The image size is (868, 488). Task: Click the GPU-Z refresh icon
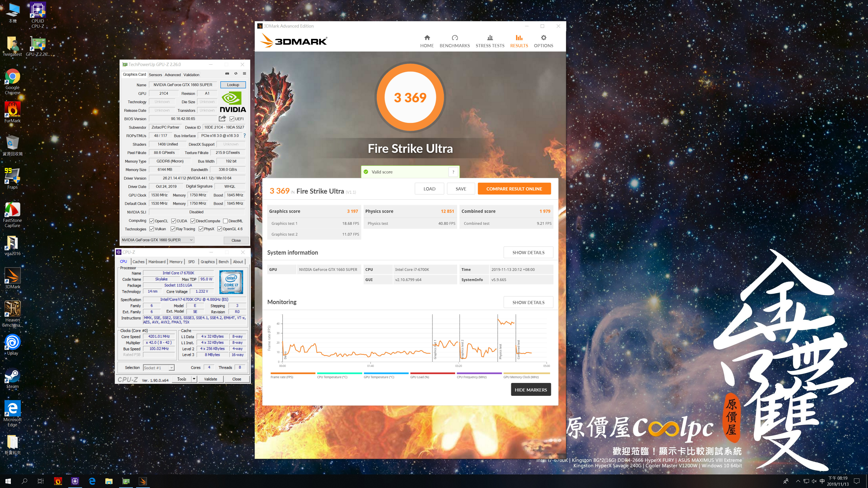point(236,73)
